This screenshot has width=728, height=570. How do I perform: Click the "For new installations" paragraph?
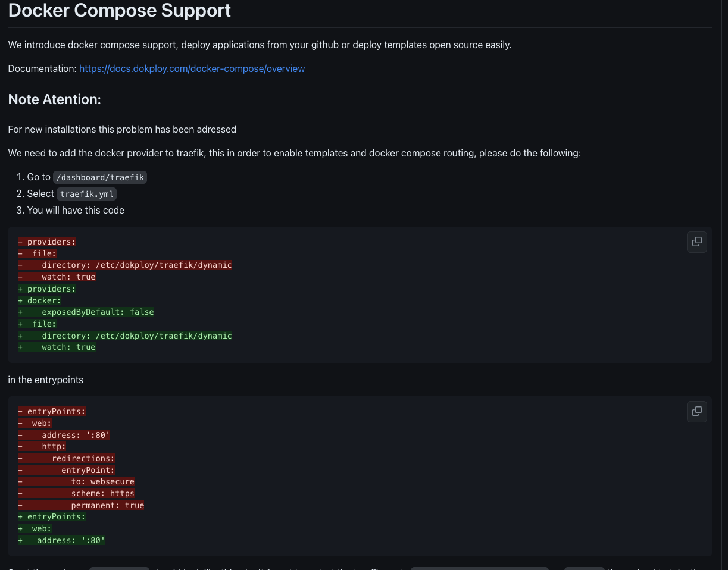click(x=122, y=129)
